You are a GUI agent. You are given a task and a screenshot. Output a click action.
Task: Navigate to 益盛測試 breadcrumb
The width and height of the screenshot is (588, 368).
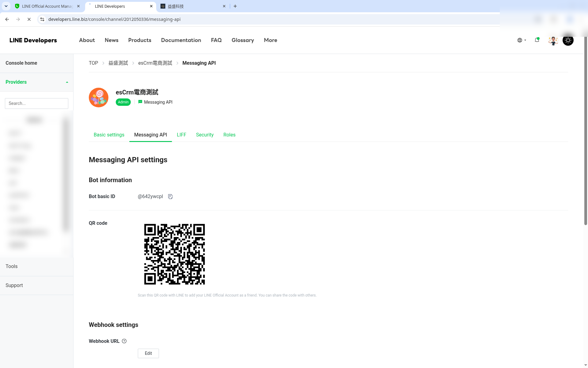point(118,63)
